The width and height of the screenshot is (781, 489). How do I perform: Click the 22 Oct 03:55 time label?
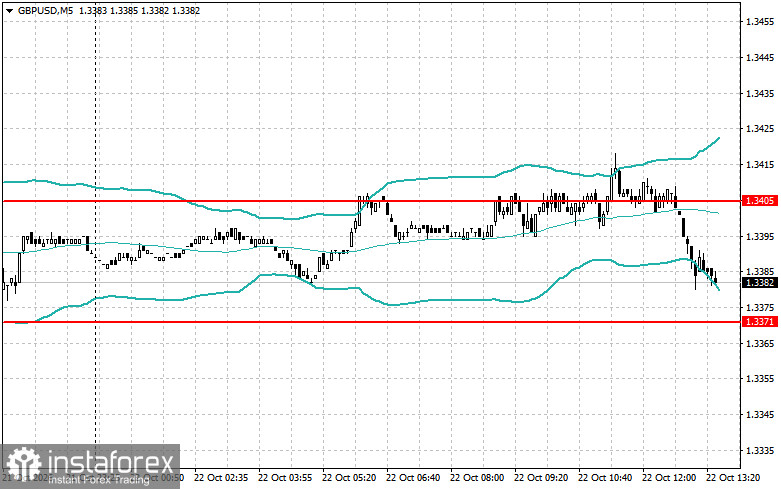point(285,478)
